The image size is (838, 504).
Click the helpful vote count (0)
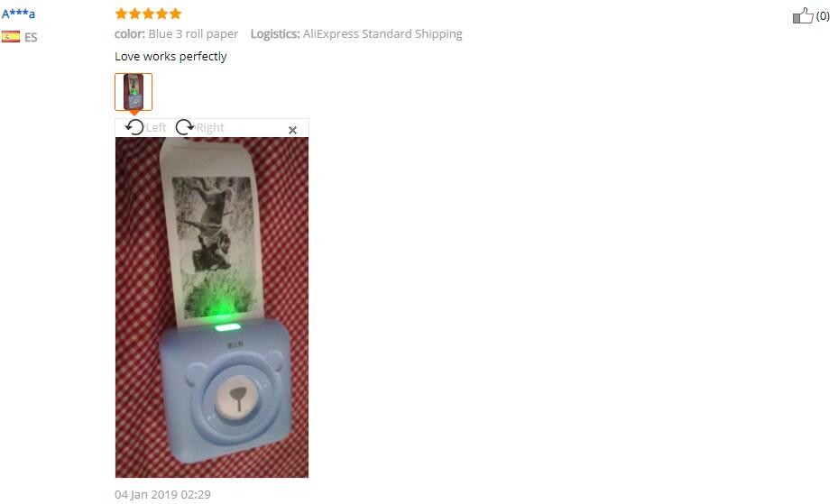pyautogui.click(x=823, y=16)
